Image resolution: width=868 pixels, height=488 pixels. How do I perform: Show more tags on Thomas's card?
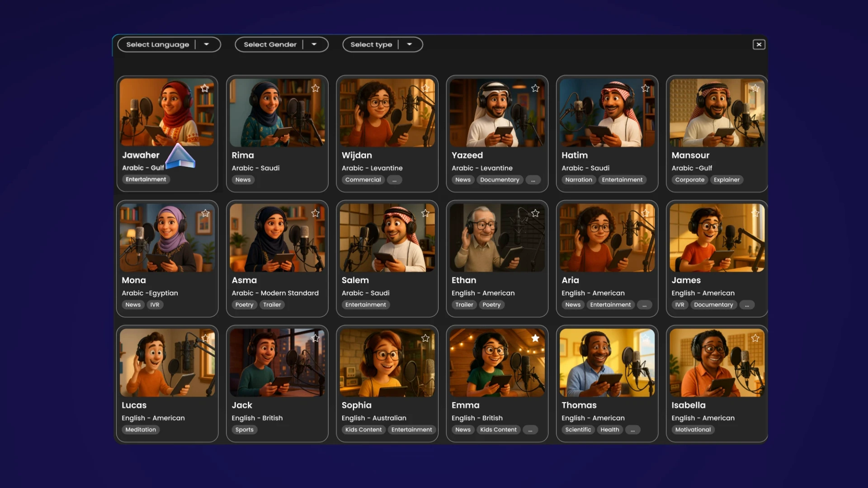(x=632, y=430)
